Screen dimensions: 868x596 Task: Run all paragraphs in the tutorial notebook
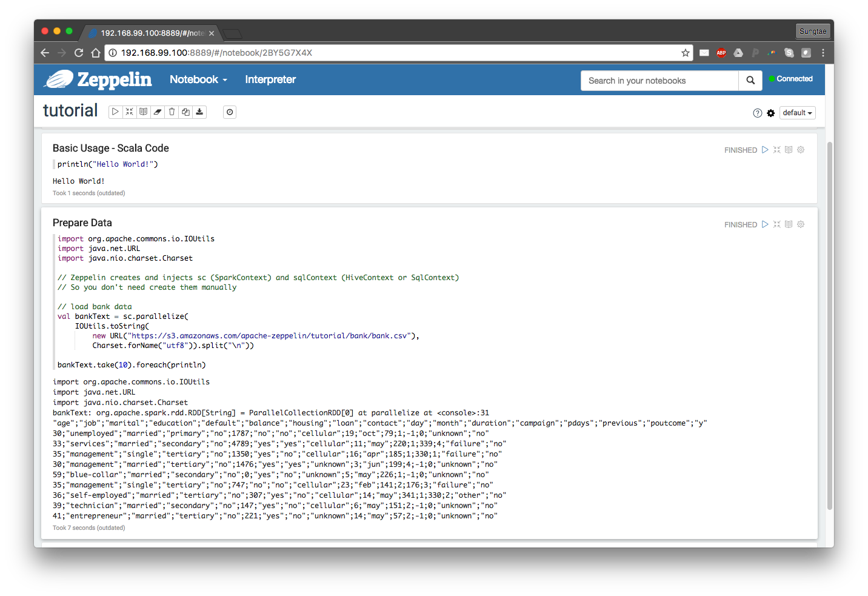coord(115,112)
